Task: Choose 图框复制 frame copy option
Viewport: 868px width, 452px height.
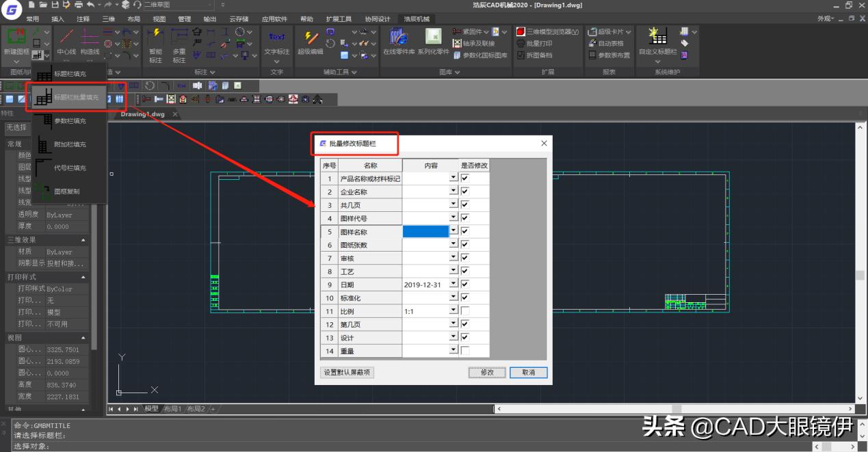Action: 66,191
